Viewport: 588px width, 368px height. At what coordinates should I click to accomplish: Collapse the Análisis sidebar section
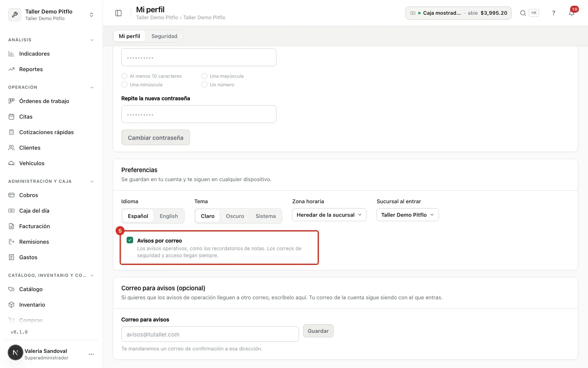(92, 40)
